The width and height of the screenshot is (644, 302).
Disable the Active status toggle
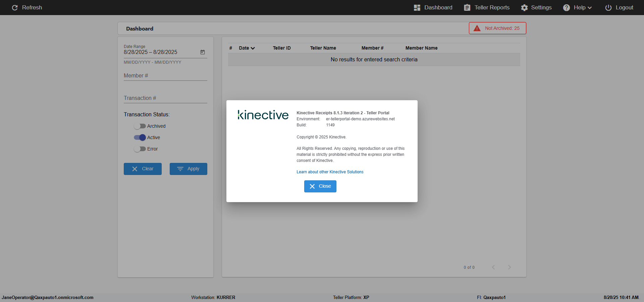point(140,137)
